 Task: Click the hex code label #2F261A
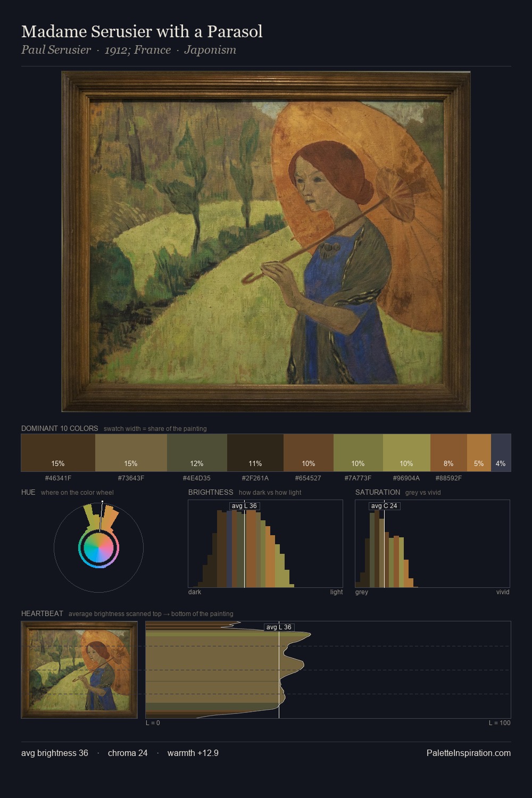[x=255, y=478]
